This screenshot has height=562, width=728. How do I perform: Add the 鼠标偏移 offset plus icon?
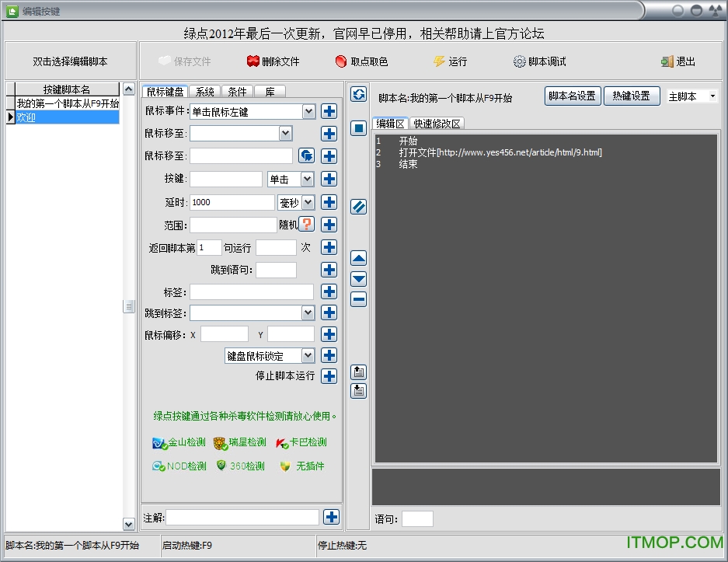[x=329, y=334]
